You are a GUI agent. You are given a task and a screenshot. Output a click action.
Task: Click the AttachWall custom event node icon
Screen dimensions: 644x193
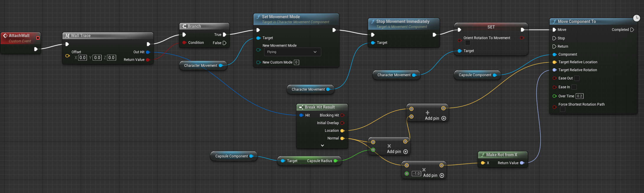pyautogui.click(x=5, y=36)
